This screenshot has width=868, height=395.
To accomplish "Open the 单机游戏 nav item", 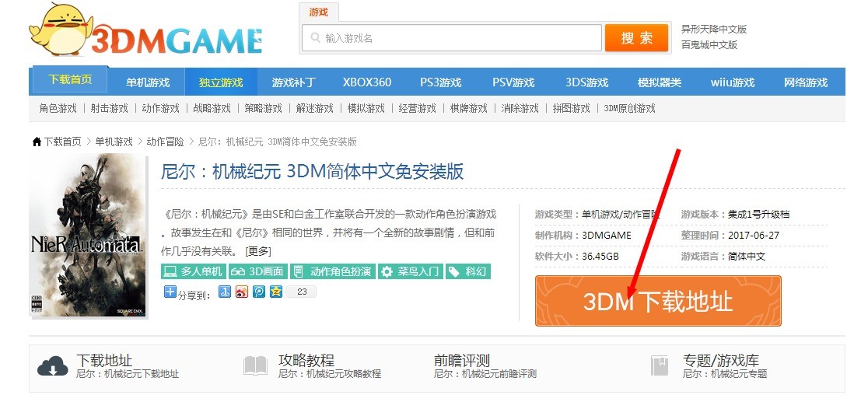I will click(147, 82).
